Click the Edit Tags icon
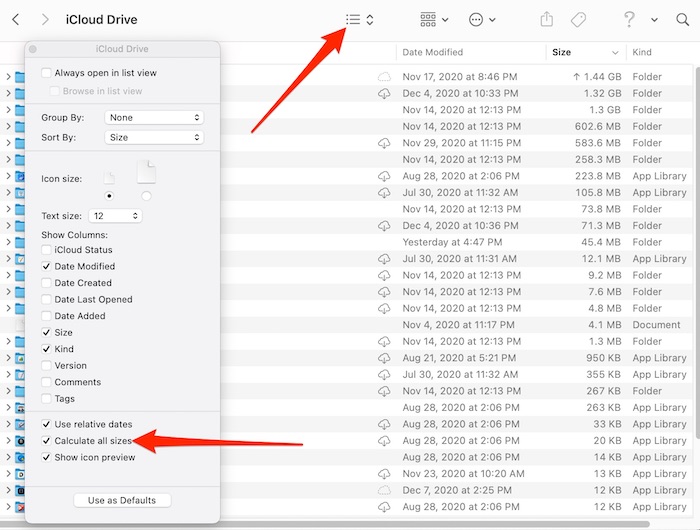 (x=578, y=20)
